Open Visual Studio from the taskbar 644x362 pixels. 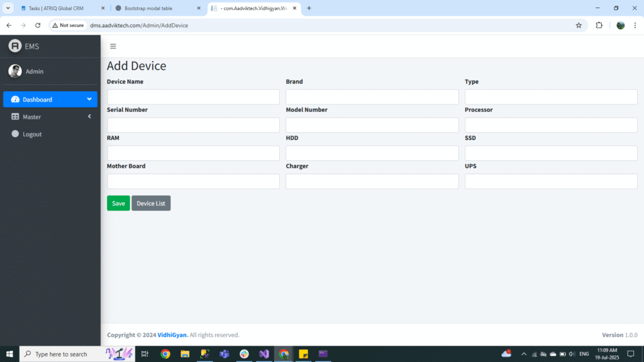(264, 354)
